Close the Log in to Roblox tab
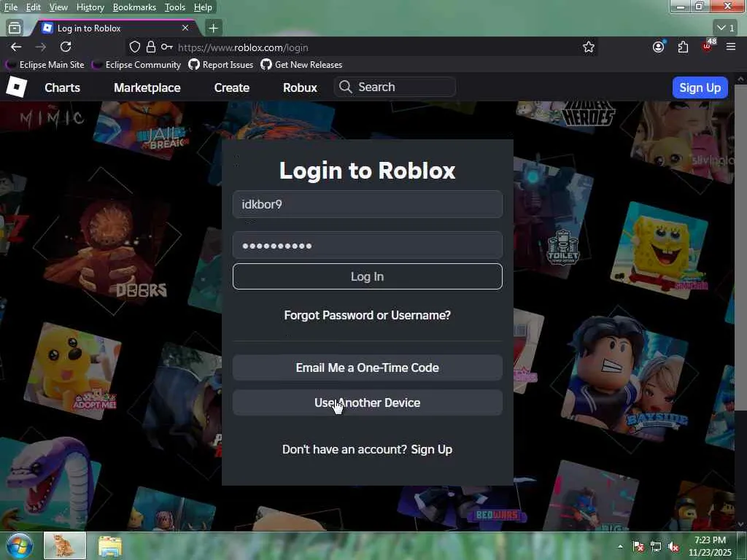This screenshot has width=747, height=560. coord(185,28)
